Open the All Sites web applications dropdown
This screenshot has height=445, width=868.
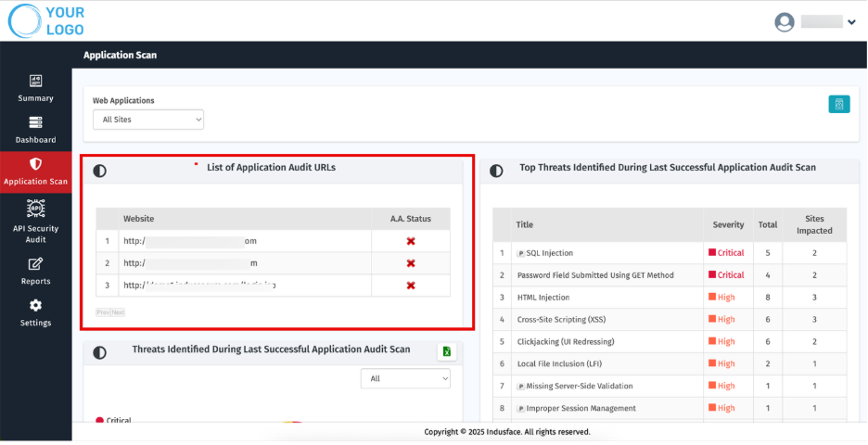(148, 120)
